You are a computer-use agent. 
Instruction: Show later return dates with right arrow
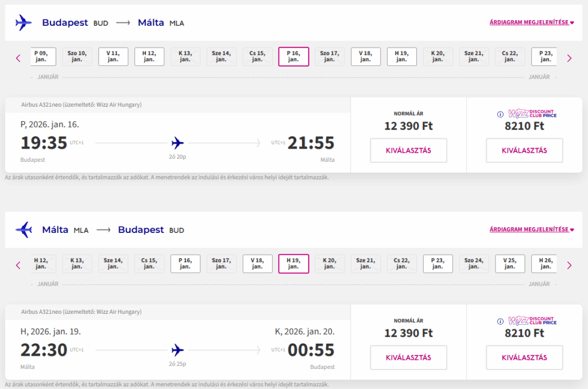(x=569, y=264)
